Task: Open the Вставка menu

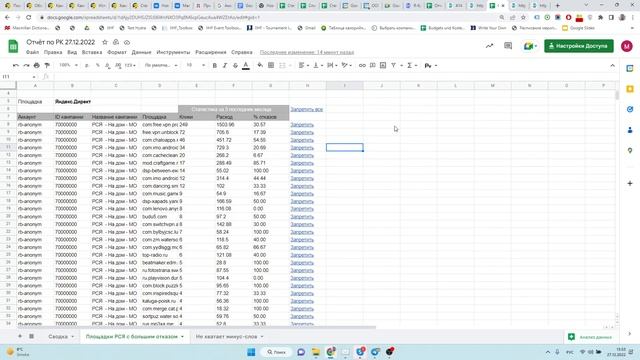Action: point(92,52)
